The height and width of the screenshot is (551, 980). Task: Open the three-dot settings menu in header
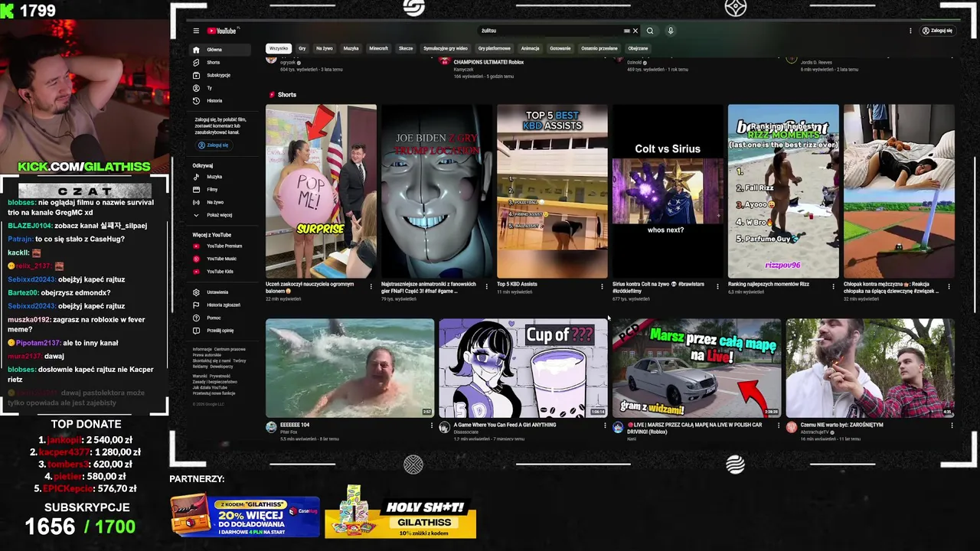[x=910, y=31]
